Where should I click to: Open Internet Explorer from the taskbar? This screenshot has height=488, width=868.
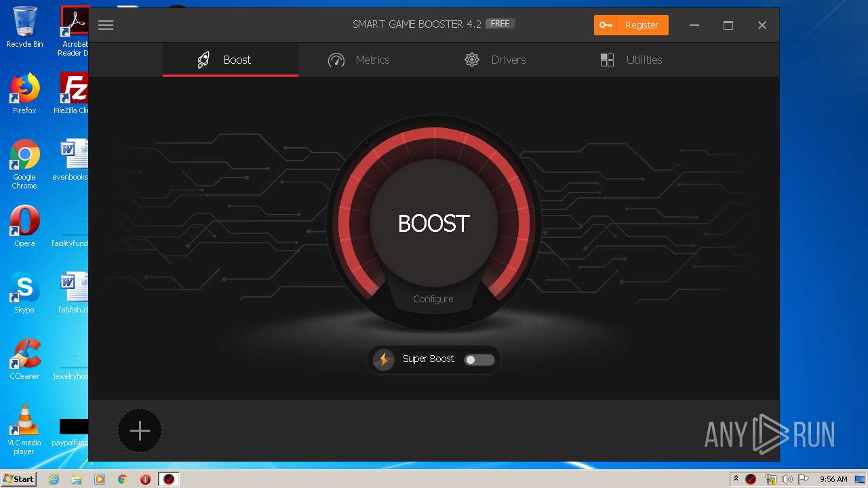click(54, 479)
